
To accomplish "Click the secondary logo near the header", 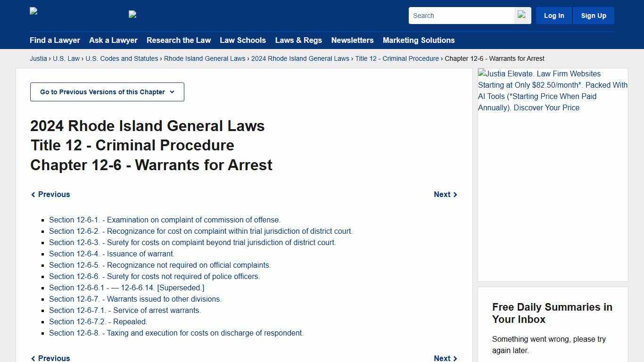I will (132, 15).
